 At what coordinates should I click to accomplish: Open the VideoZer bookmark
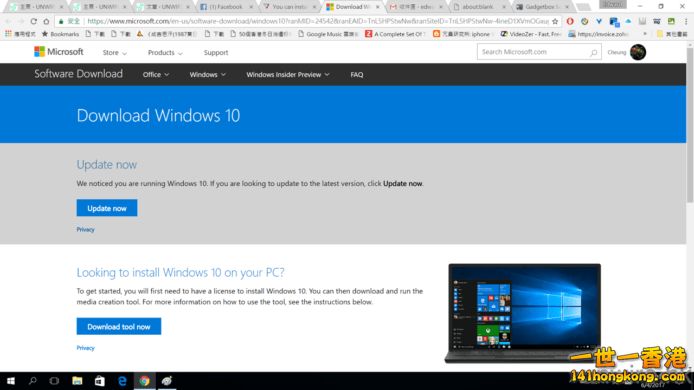[x=531, y=34]
